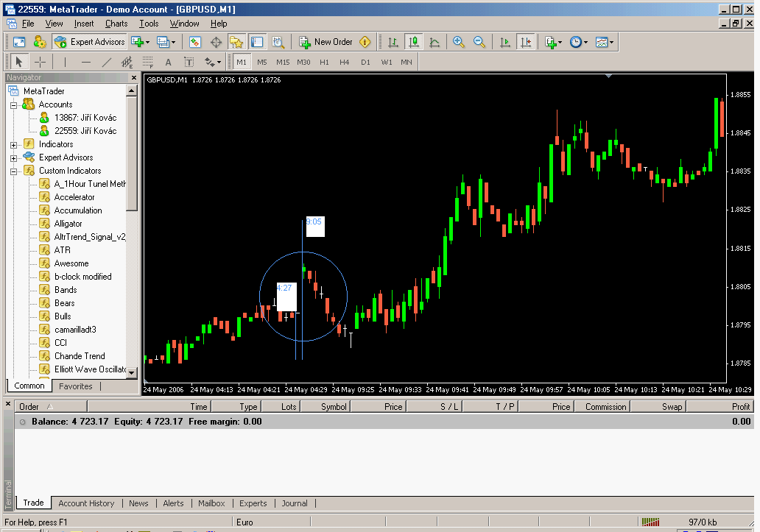Select the horizontal line drawing tool
This screenshot has width=760, height=532.
[85, 62]
